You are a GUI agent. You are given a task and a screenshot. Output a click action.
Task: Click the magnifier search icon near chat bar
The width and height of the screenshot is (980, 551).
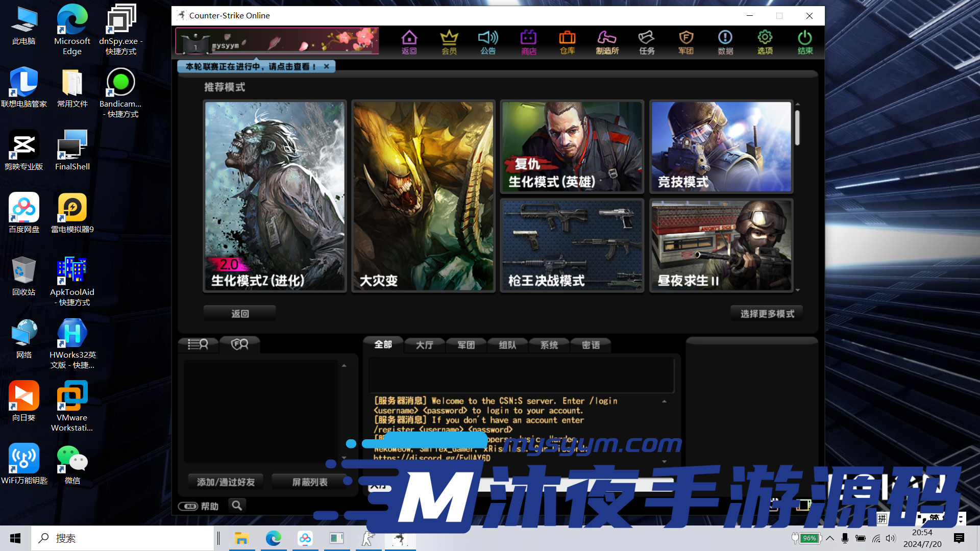[236, 506]
